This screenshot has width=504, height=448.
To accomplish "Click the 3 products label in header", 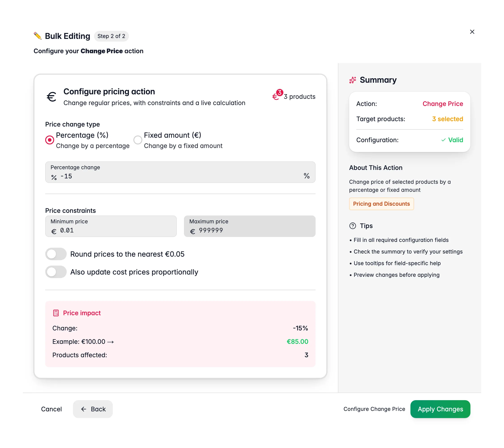I will point(299,97).
